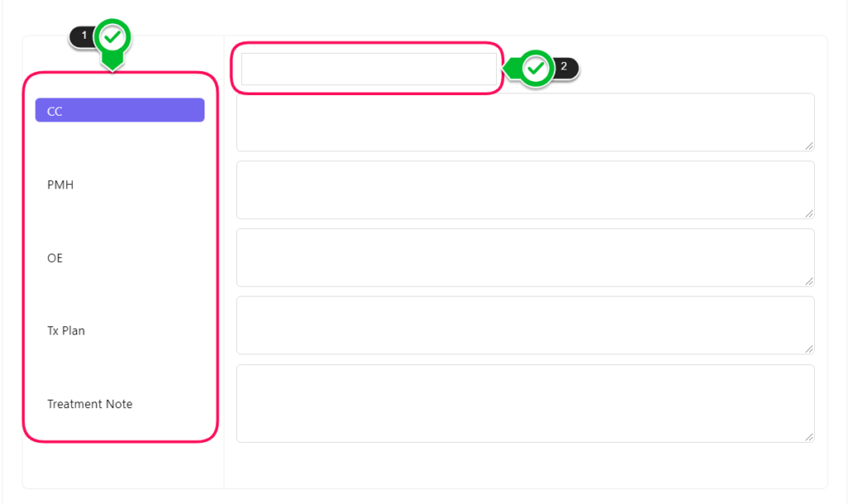Click the Tx Plan text area resize corner
The image size is (848, 504).
point(808,349)
